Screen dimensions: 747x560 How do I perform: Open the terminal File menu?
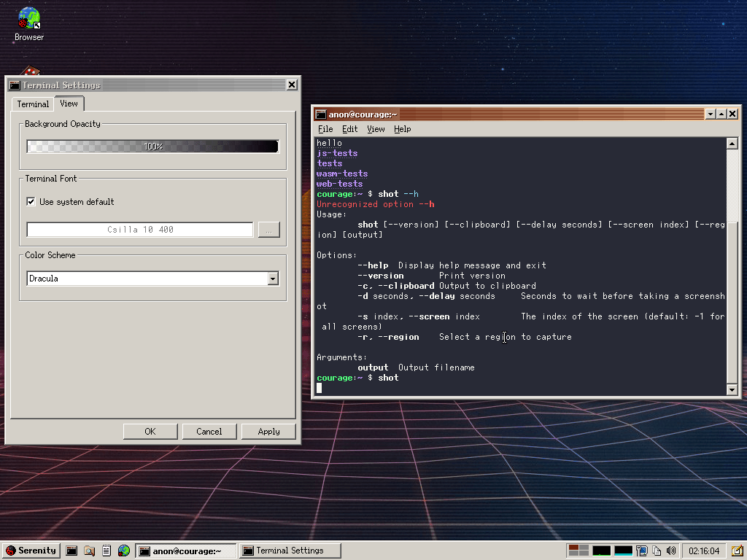325,129
